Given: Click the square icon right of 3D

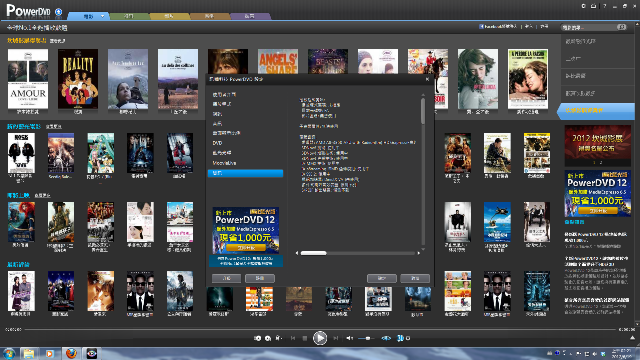Looking at the screenshot, I should 408,338.
